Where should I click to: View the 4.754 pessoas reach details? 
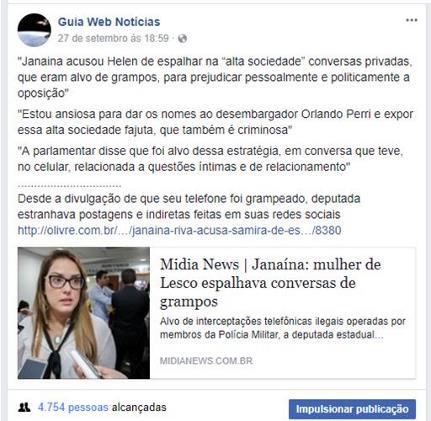tap(73, 407)
